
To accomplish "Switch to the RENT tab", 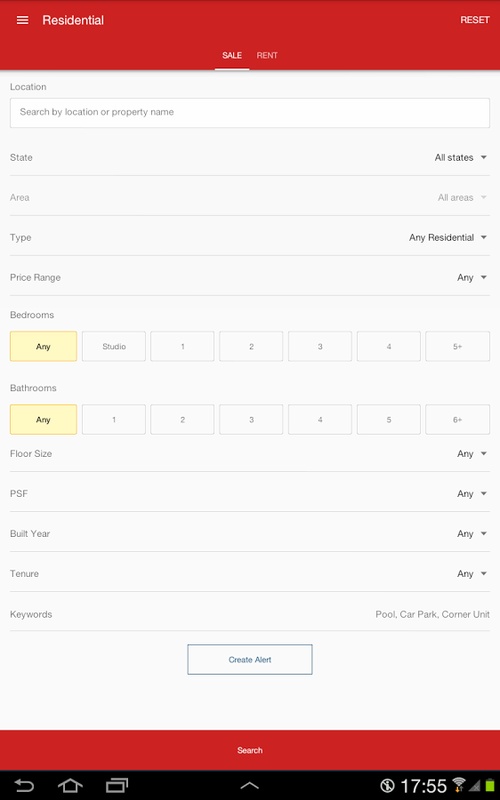I will pos(267,55).
